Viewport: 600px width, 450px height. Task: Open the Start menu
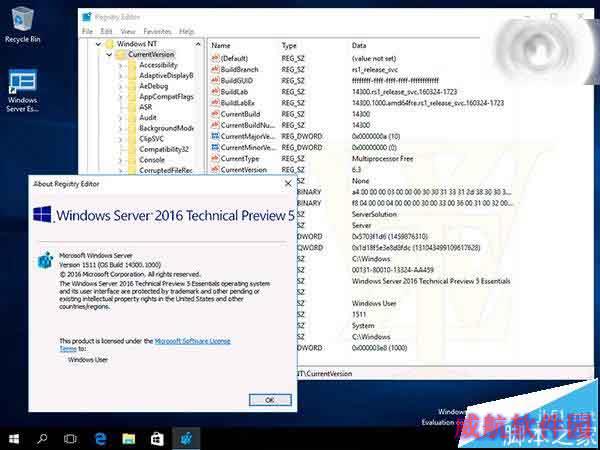click(x=14, y=439)
